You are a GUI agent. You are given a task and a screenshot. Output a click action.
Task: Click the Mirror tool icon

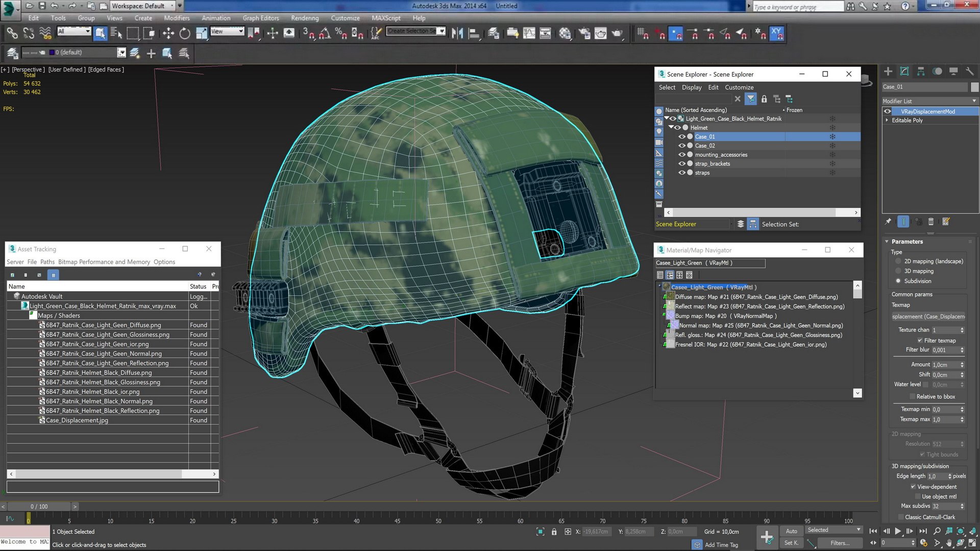point(457,34)
